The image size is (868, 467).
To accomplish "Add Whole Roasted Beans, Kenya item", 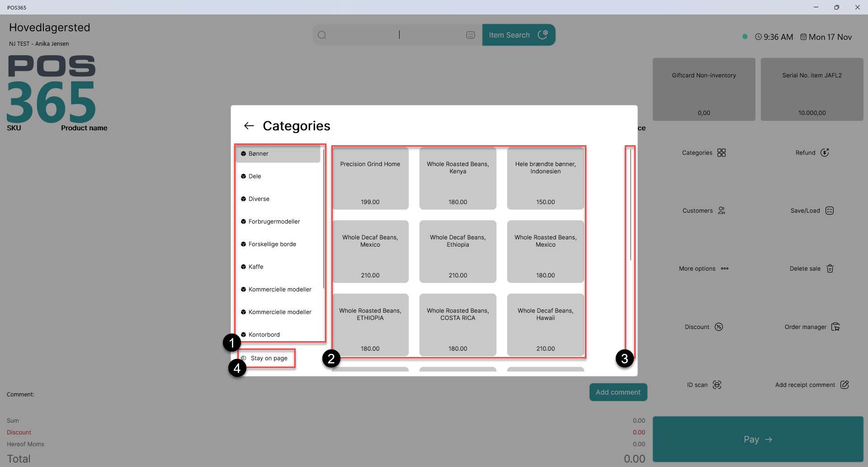I will point(458,178).
